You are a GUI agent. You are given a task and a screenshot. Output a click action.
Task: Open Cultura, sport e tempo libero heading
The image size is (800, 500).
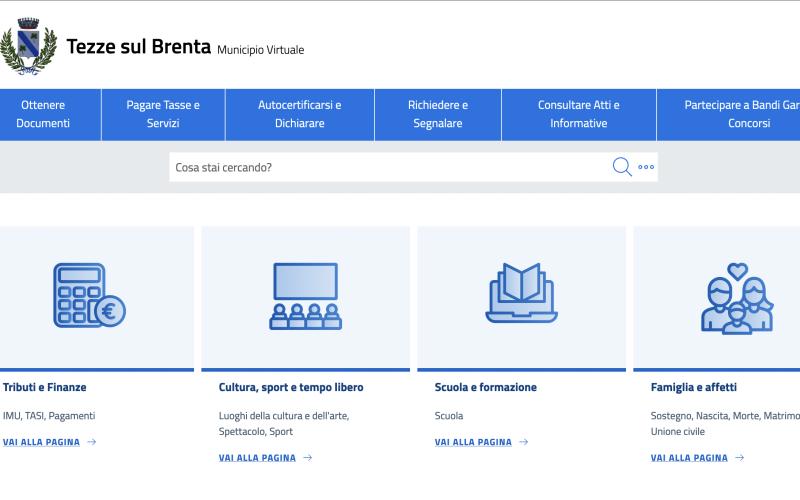click(291, 387)
